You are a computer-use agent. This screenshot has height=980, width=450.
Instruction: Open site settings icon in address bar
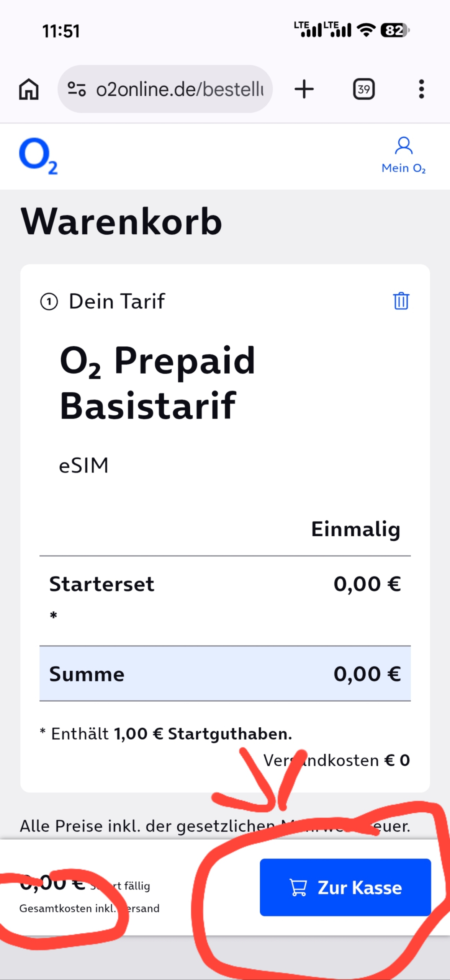tap(77, 89)
